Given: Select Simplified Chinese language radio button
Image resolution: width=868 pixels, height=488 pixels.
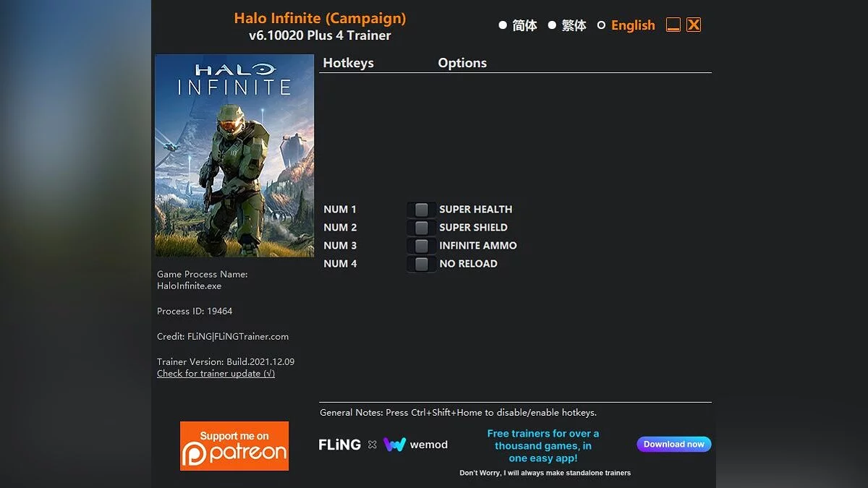Looking at the screenshot, I should [503, 25].
